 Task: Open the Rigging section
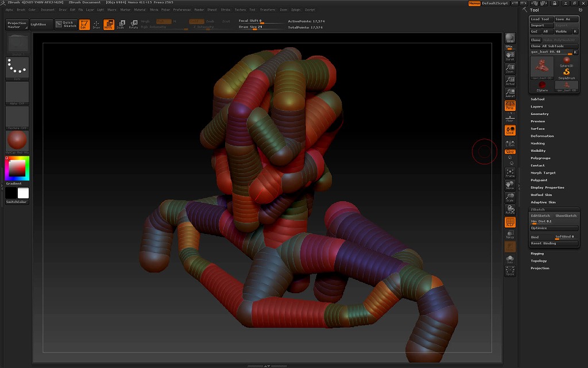click(x=537, y=253)
